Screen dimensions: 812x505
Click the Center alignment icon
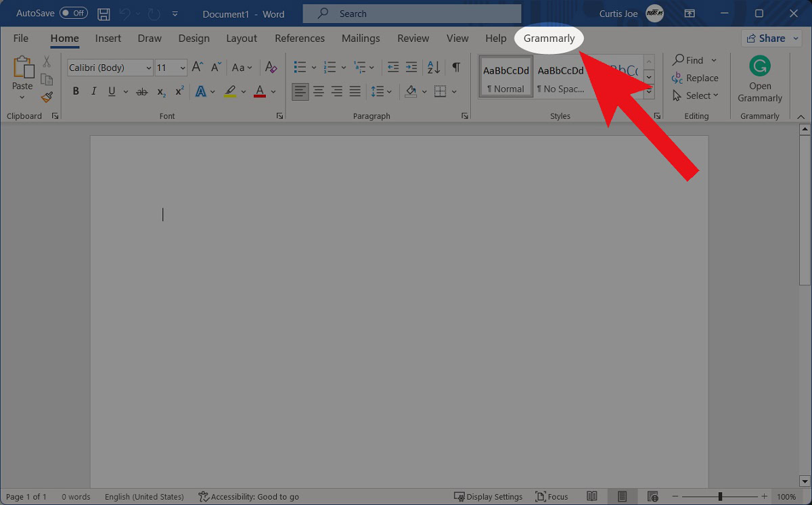pos(319,91)
